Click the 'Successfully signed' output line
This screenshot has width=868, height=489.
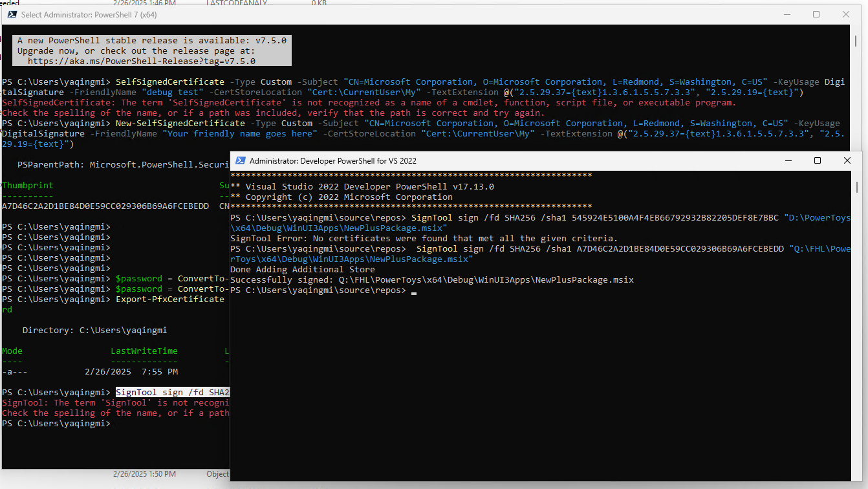[x=431, y=279]
